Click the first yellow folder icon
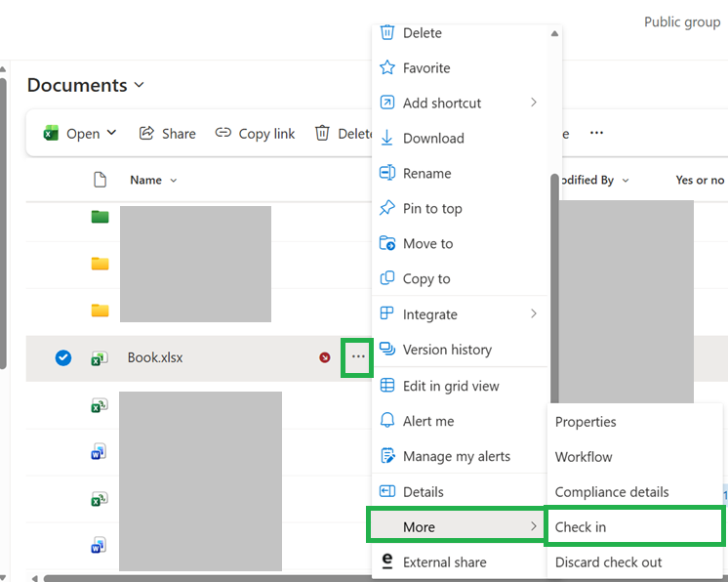This screenshot has width=728, height=582. coord(100,264)
